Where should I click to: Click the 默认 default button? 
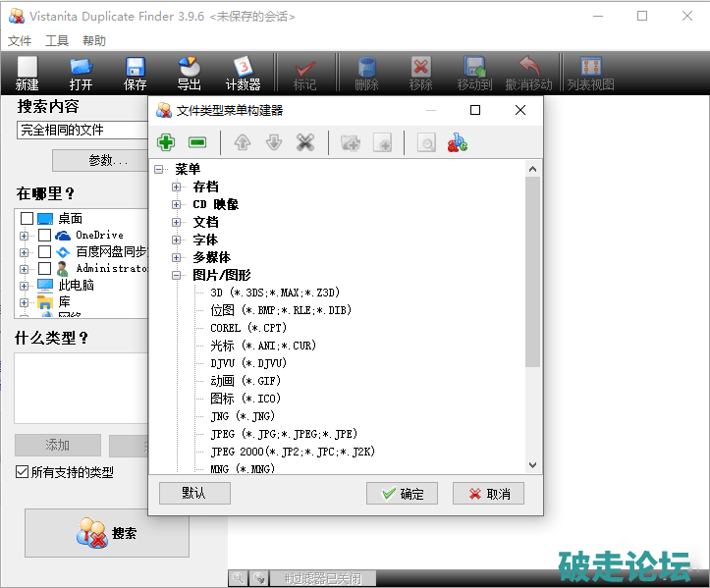click(x=193, y=493)
